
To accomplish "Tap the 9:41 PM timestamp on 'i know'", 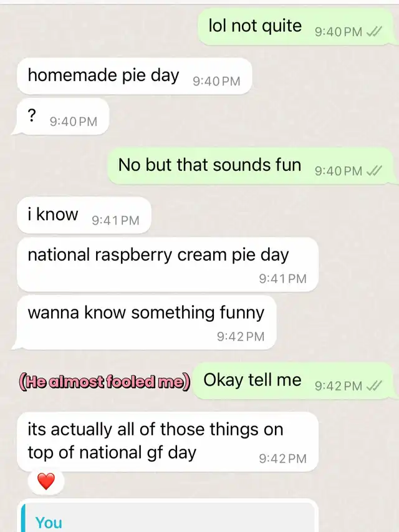I will (x=115, y=221).
